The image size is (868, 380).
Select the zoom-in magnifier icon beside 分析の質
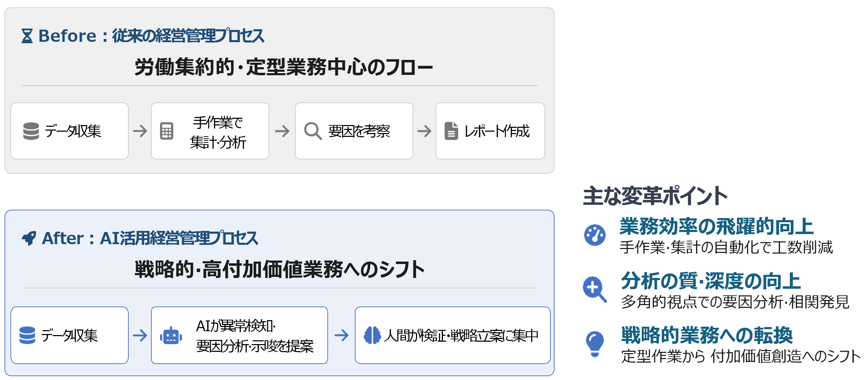click(595, 289)
